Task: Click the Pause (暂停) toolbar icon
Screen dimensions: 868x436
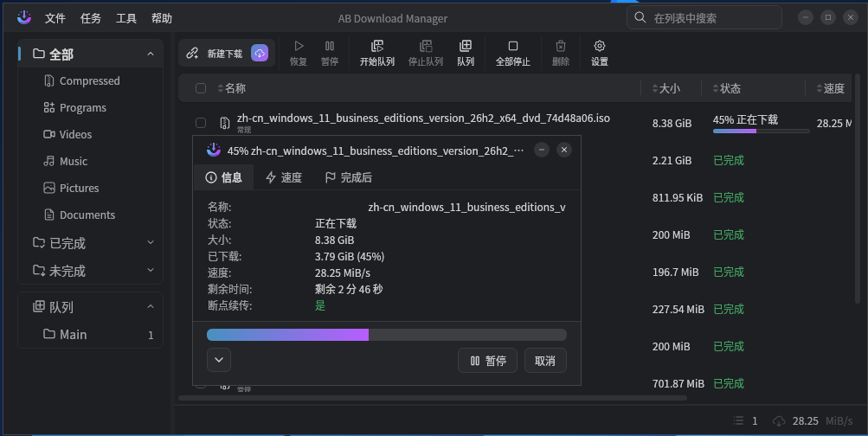Action: [330, 46]
